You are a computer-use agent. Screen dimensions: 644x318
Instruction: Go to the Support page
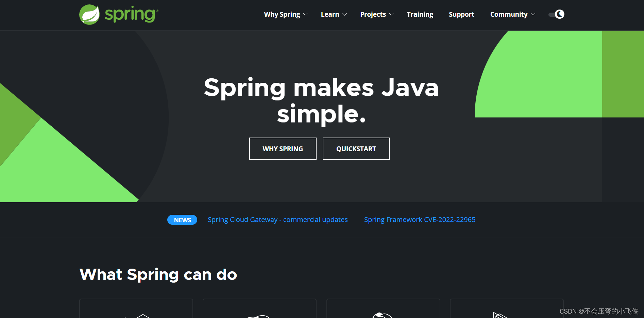461,14
